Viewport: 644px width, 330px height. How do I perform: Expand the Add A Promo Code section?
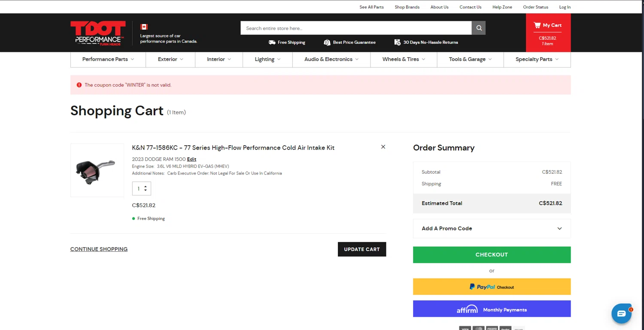(492, 229)
